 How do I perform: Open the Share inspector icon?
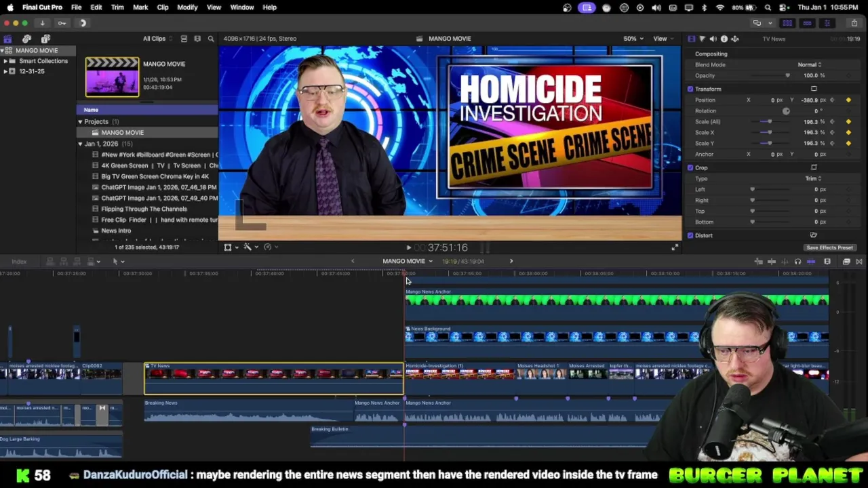pos(734,39)
